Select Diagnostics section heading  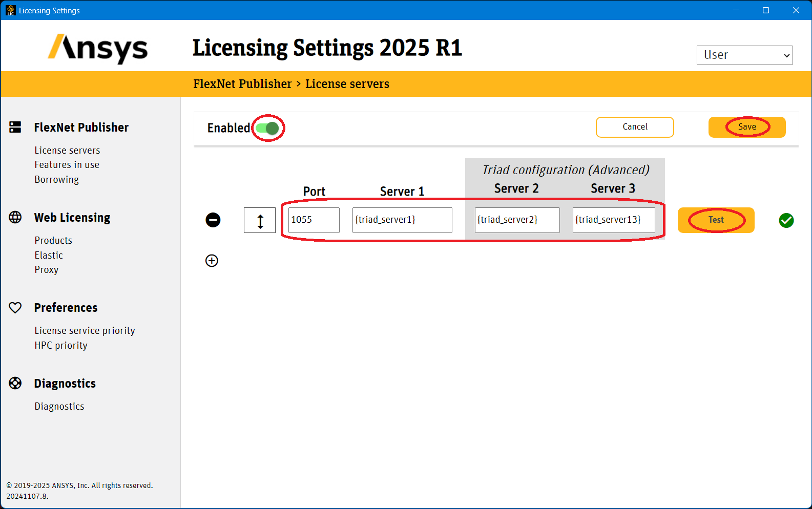tap(65, 384)
